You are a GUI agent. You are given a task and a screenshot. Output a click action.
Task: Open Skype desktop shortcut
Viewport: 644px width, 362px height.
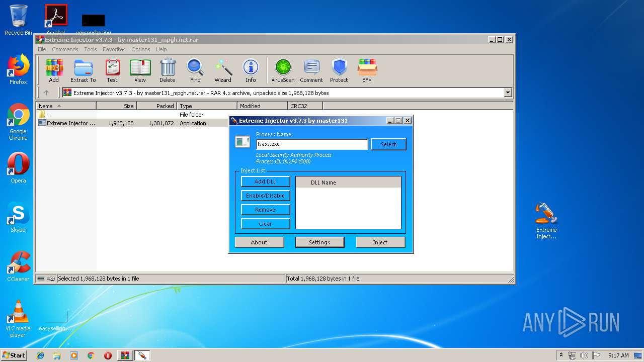(18, 217)
